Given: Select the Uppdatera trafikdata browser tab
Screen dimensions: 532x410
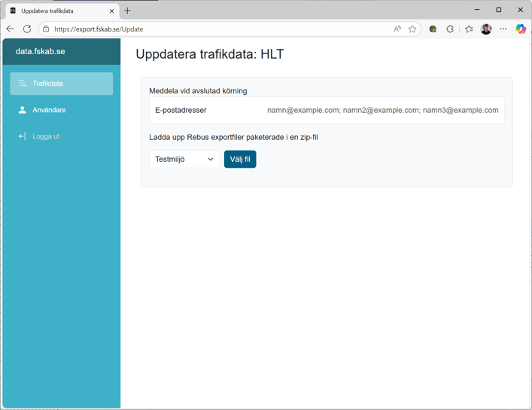Looking at the screenshot, I should click(62, 11).
